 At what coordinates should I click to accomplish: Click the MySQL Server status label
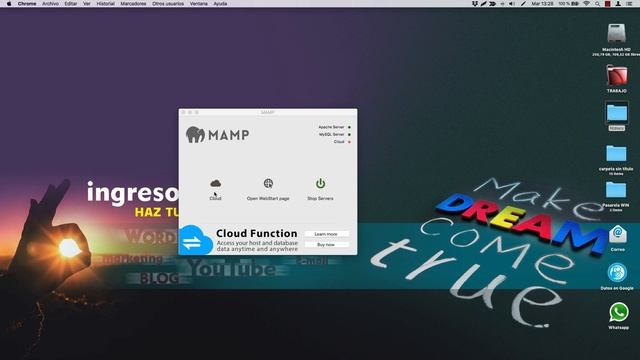[331, 134]
